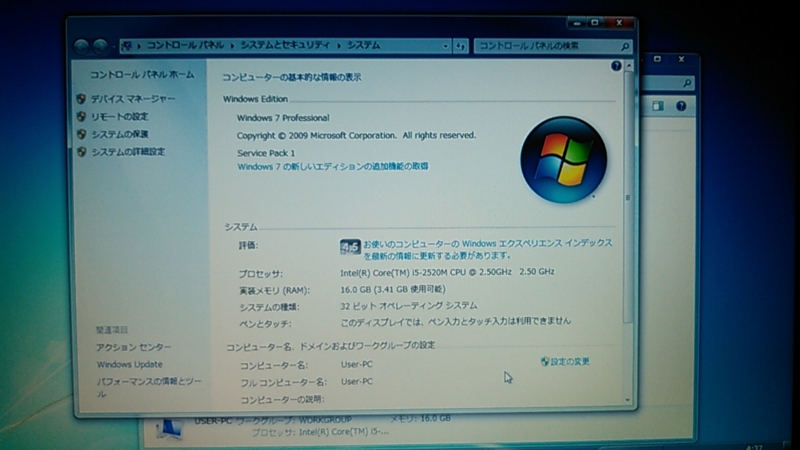The width and height of the screenshot is (800, 450).
Task: Go back with the Back arrow button
Action: (82, 46)
